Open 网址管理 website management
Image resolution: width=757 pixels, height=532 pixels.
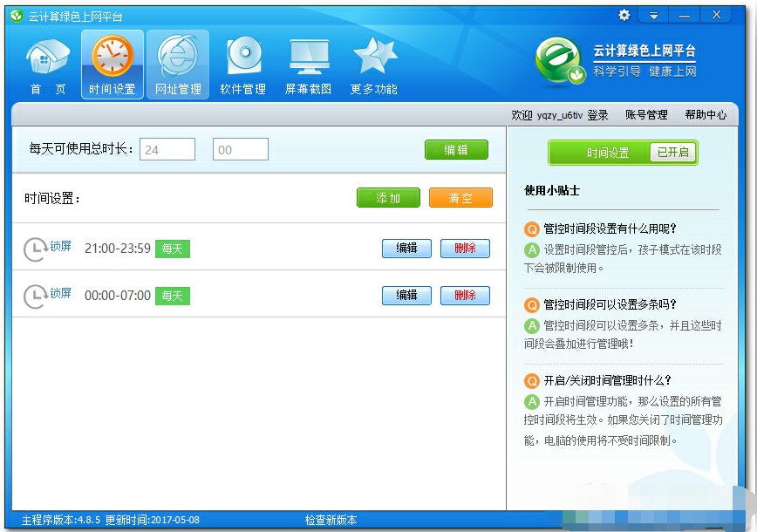(x=177, y=64)
